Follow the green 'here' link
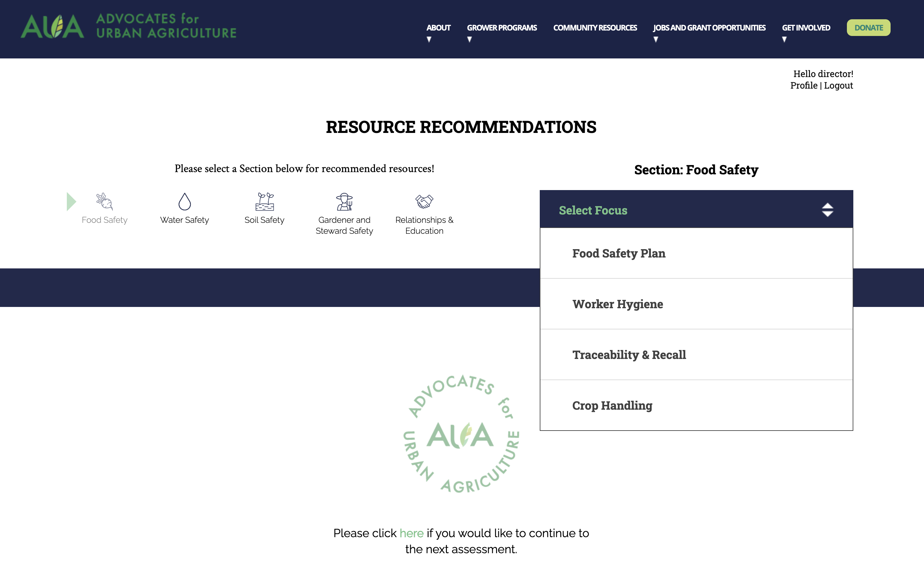This screenshot has width=924, height=576. point(411,533)
